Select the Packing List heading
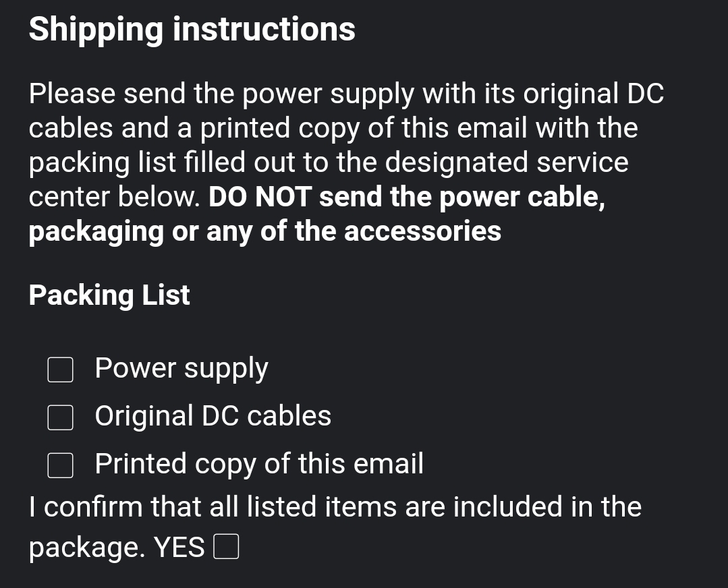This screenshot has height=588, width=728. [x=109, y=295]
